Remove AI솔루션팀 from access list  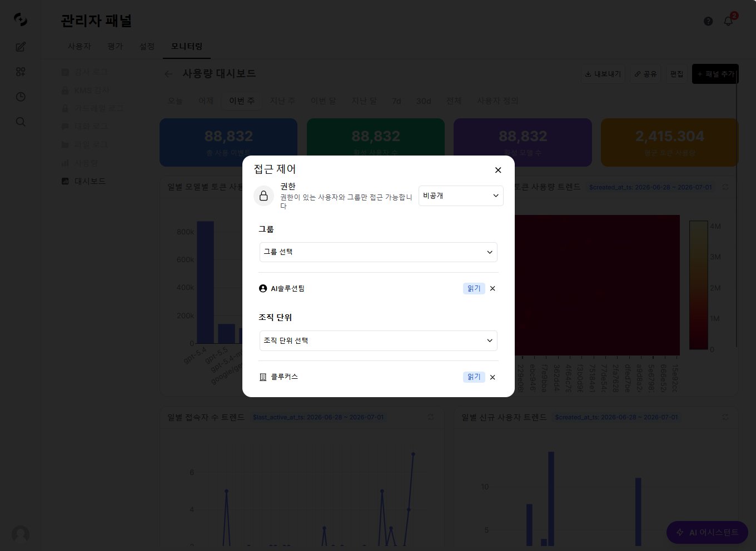pyautogui.click(x=493, y=288)
